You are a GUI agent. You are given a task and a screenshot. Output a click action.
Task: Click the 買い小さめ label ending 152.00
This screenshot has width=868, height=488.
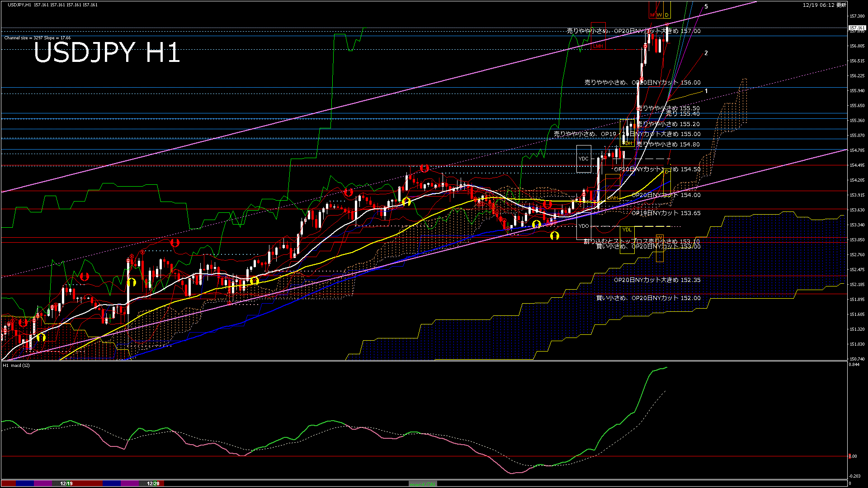648,298
